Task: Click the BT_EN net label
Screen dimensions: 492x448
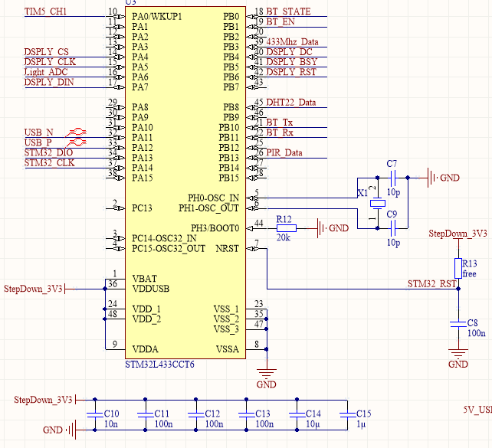Action: pos(280,21)
